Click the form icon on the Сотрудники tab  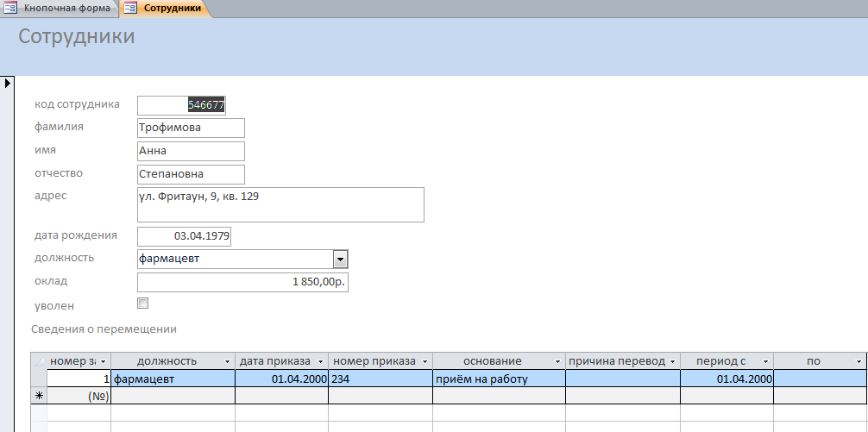[x=130, y=9]
